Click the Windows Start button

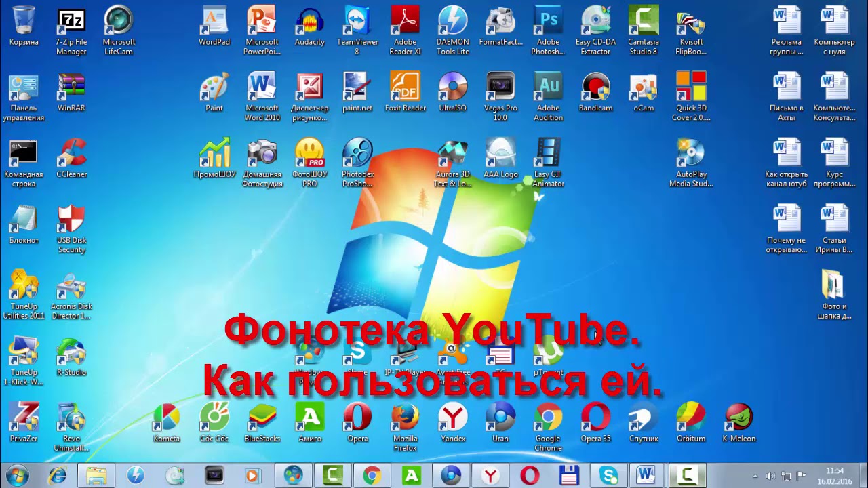(x=16, y=475)
